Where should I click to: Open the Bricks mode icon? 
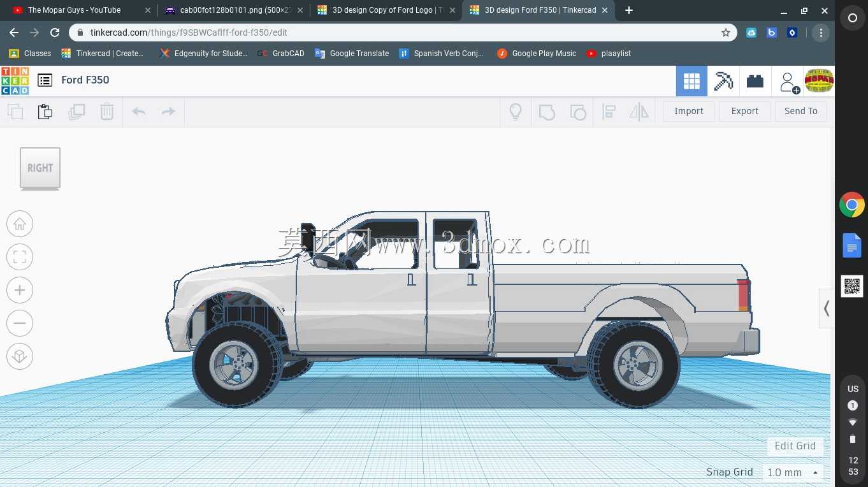pos(755,81)
